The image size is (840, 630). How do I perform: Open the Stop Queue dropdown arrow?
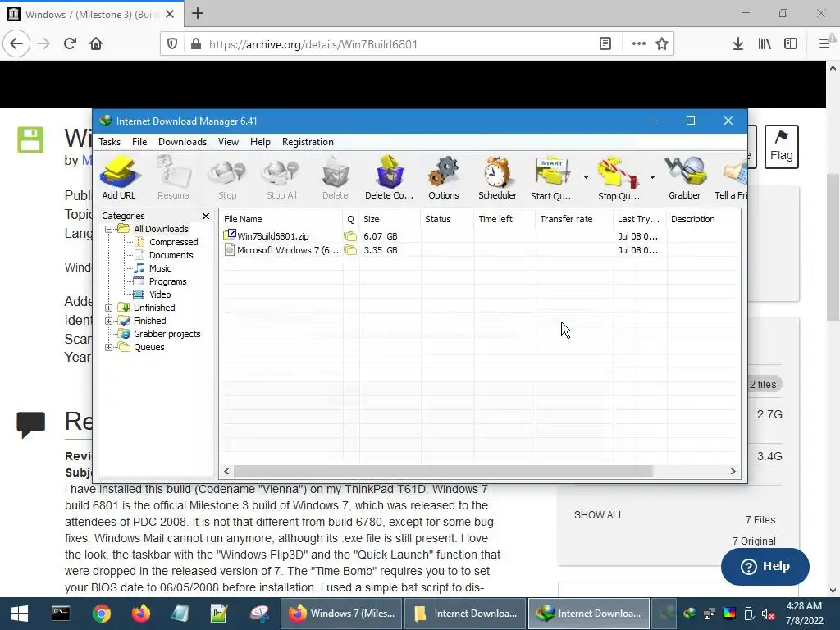(652, 177)
